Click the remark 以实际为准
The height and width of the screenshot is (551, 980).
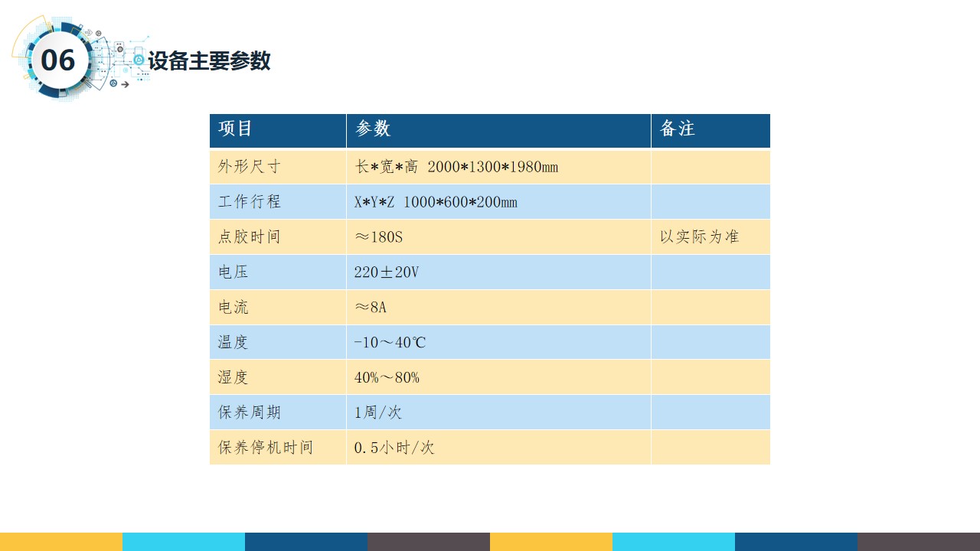[x=700, y=236]
